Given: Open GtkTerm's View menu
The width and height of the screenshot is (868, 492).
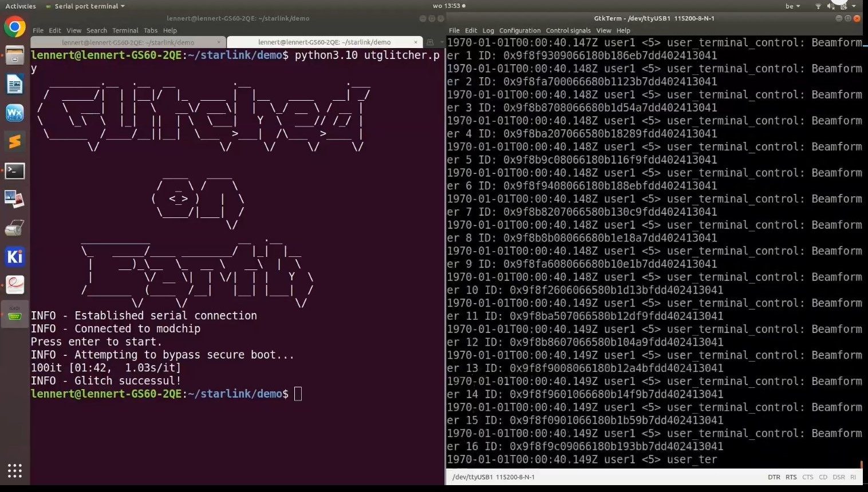Looking at the screenshot, I should click(603, 30).
